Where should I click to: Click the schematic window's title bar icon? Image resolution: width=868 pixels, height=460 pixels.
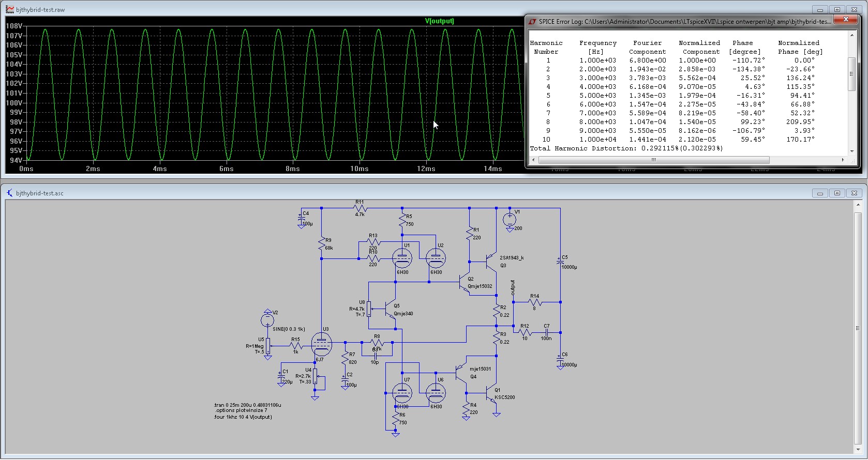pyautogui.click(x=10, y=193)
